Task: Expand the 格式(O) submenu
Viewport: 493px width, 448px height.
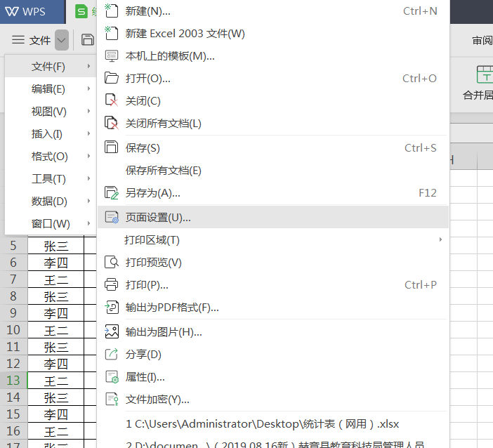Action: [x=51, y=157]
